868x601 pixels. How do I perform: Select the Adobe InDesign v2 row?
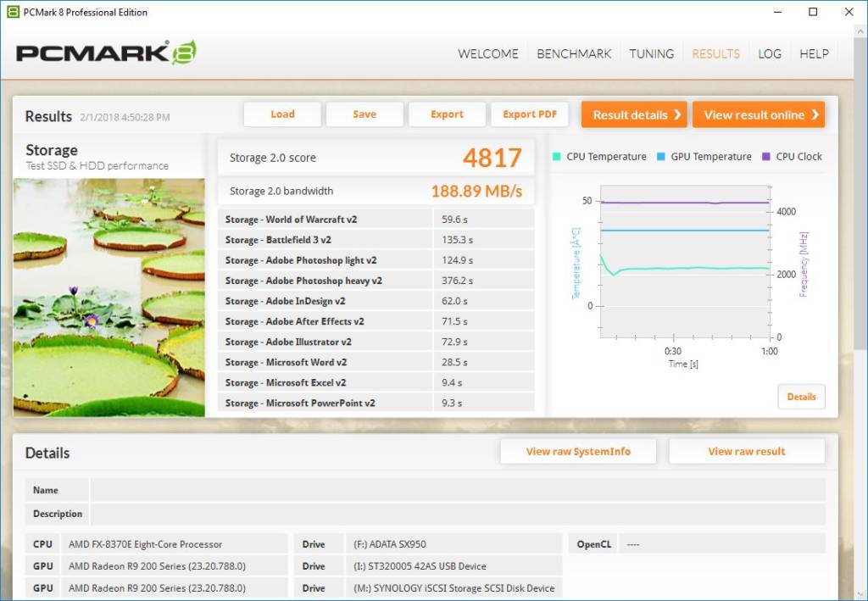point(376,301)
